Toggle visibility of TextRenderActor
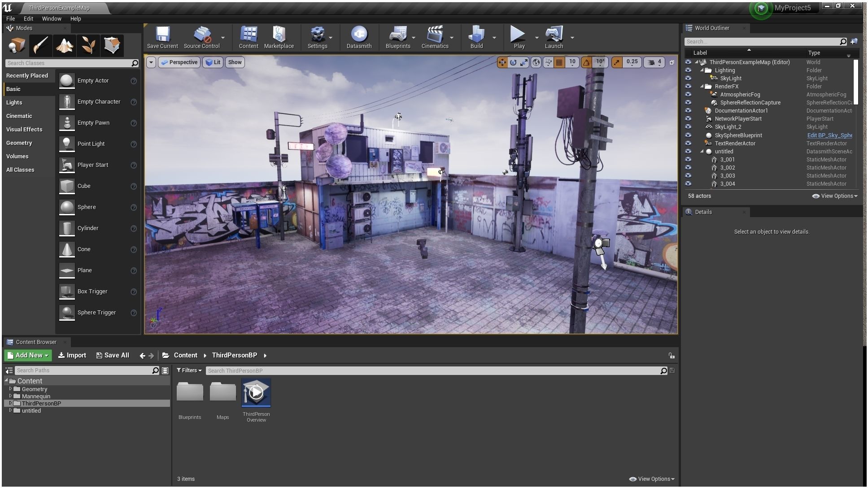The image size is (868, 488). 688,144
